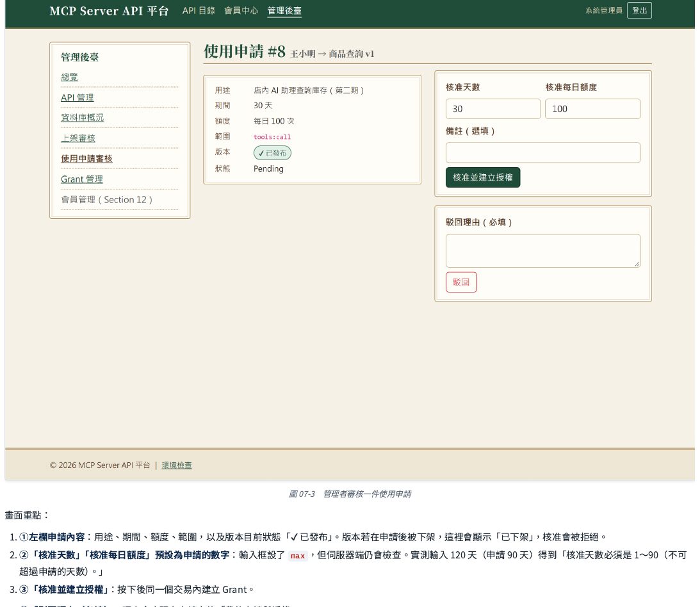Open Grant 管理 sidebar link
This screenshot has width=700, height=607.
tap(82, 179)
